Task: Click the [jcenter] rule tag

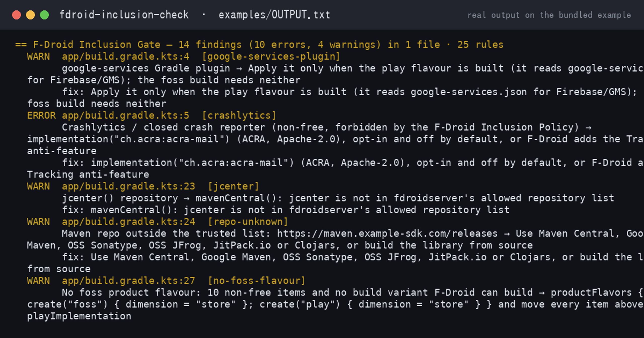Action: 233,186
